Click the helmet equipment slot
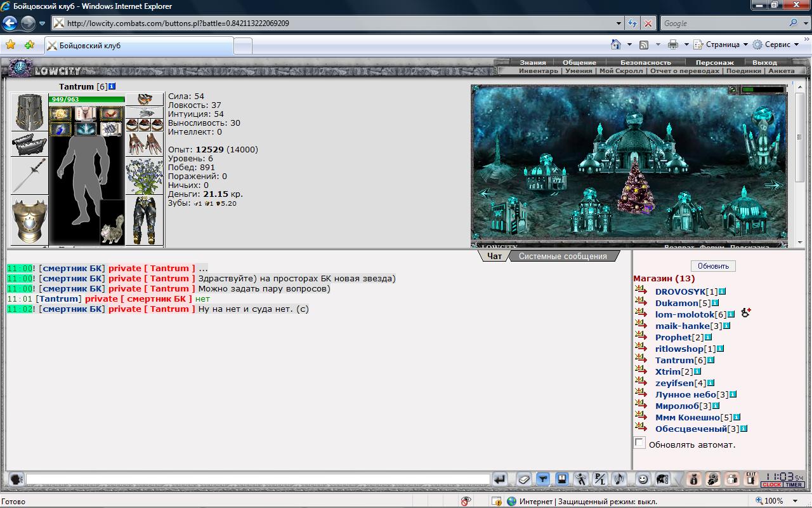Image resolution: width=812 pixels, height=508 pixels. click(x=30, y=112)
